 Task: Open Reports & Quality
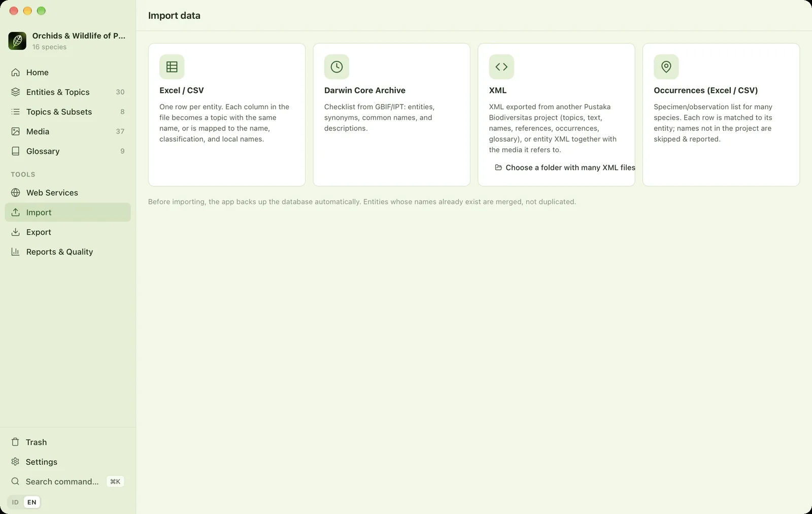pyautogui.click(x=67, y=252)
